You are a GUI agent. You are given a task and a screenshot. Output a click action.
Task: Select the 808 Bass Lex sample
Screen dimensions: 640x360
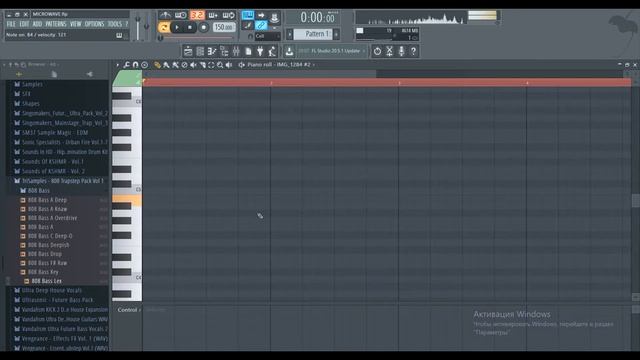tap(47, 281)
